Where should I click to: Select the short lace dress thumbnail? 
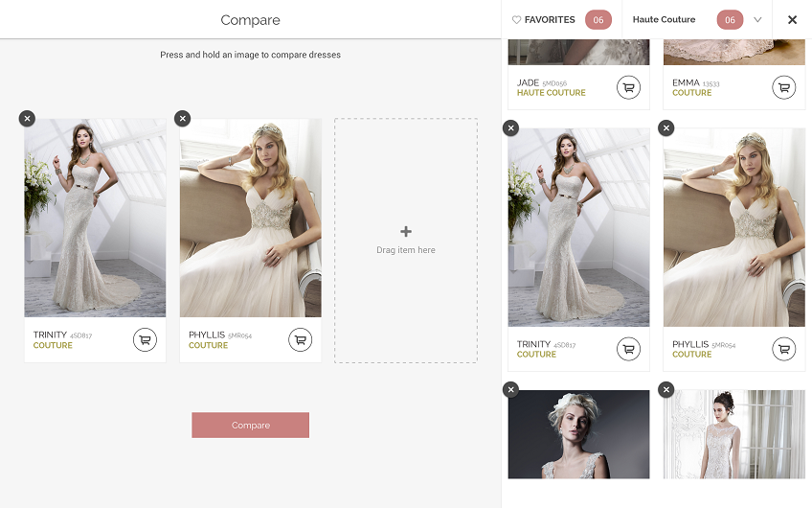734,434
